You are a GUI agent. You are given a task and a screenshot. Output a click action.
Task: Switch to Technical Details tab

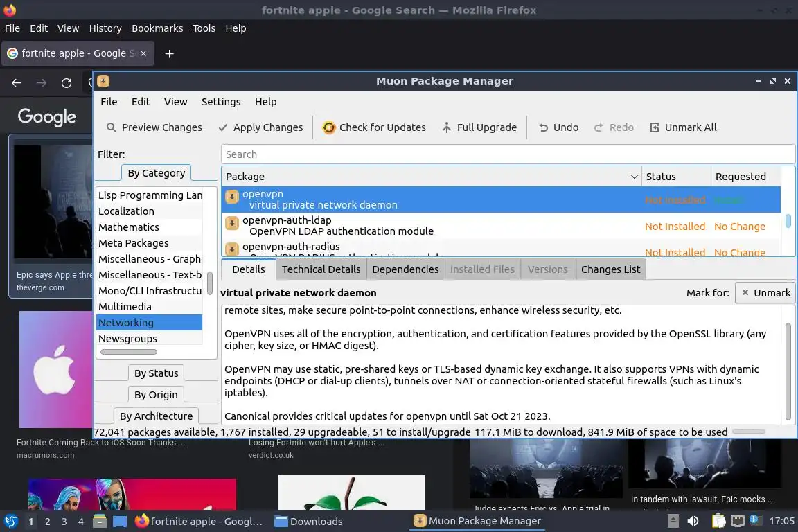321,269
